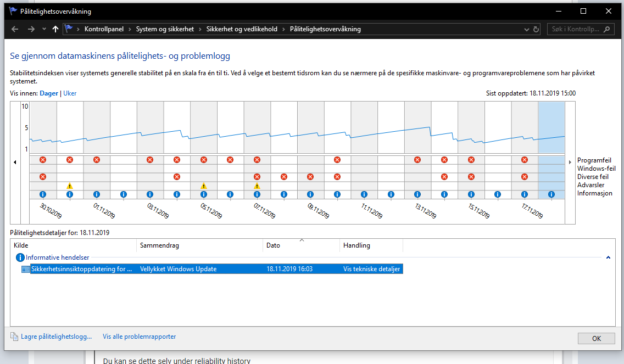The height and width of the screenshot is (364, 624).
Task: Click the Diverse feil error icon for 15.11.2019
Action: [x=471, y=177]
